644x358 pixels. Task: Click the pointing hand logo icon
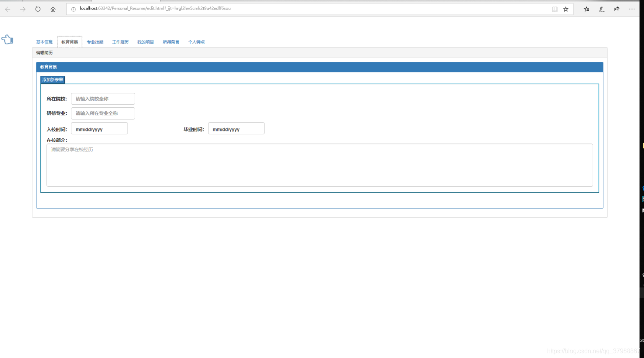(x=7, y=39)
